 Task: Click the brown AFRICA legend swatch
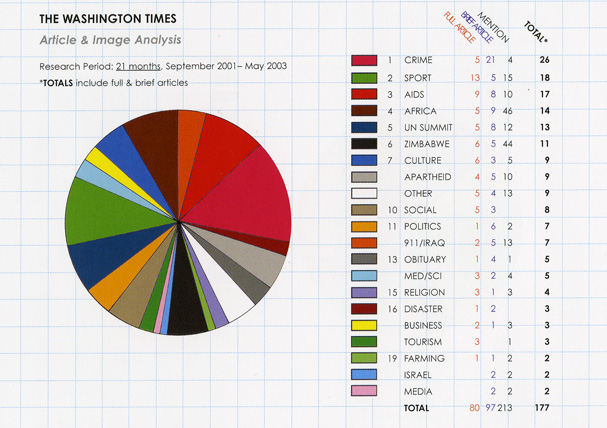click(x=364, y=111)
